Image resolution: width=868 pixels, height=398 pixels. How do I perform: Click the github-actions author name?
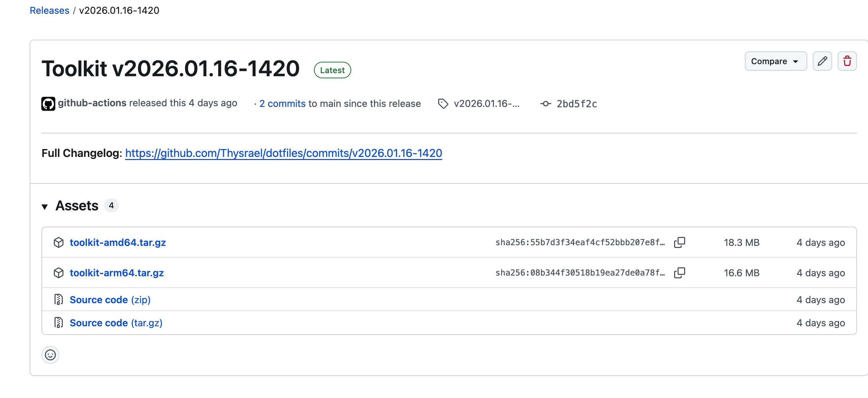(92, 103)
